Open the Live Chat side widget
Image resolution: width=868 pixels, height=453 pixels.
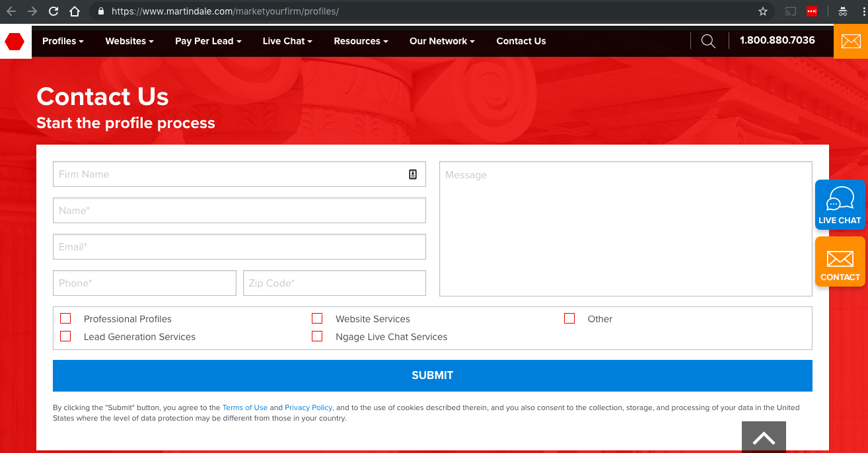[840, 205]
